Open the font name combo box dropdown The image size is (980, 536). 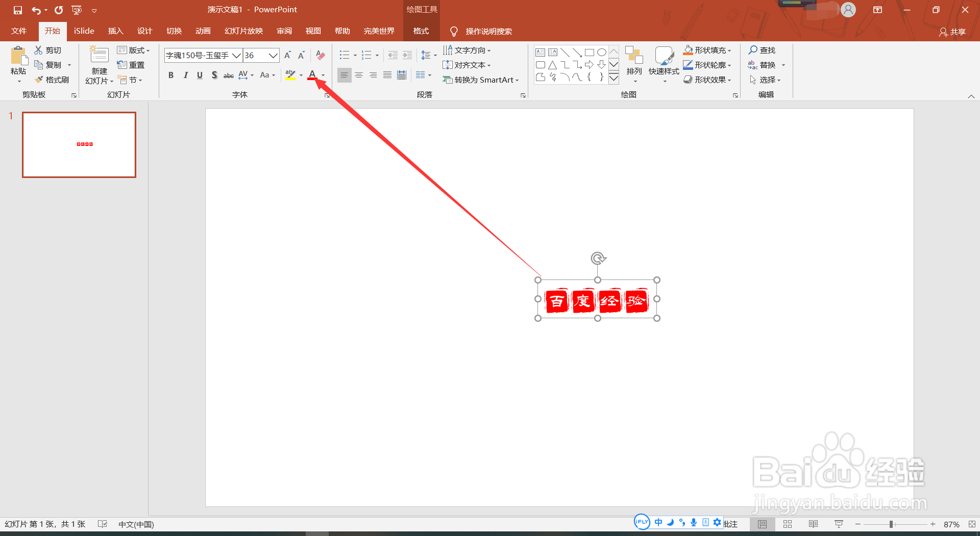[237, 55]
